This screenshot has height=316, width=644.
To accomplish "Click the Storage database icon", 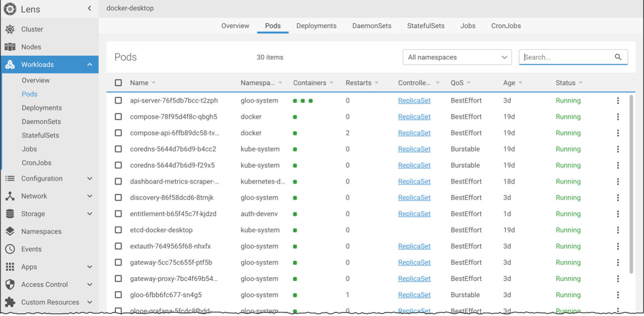I will click(x=10, y=214).
